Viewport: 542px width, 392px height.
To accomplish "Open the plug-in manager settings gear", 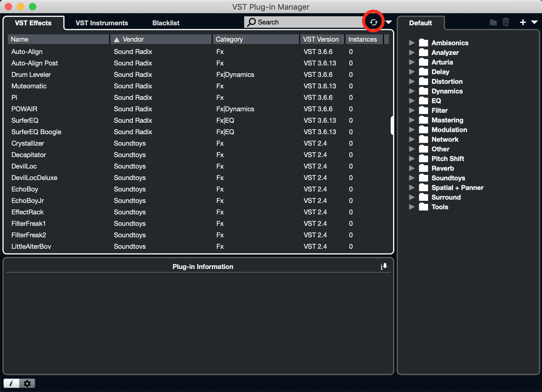I will (27, 383).
